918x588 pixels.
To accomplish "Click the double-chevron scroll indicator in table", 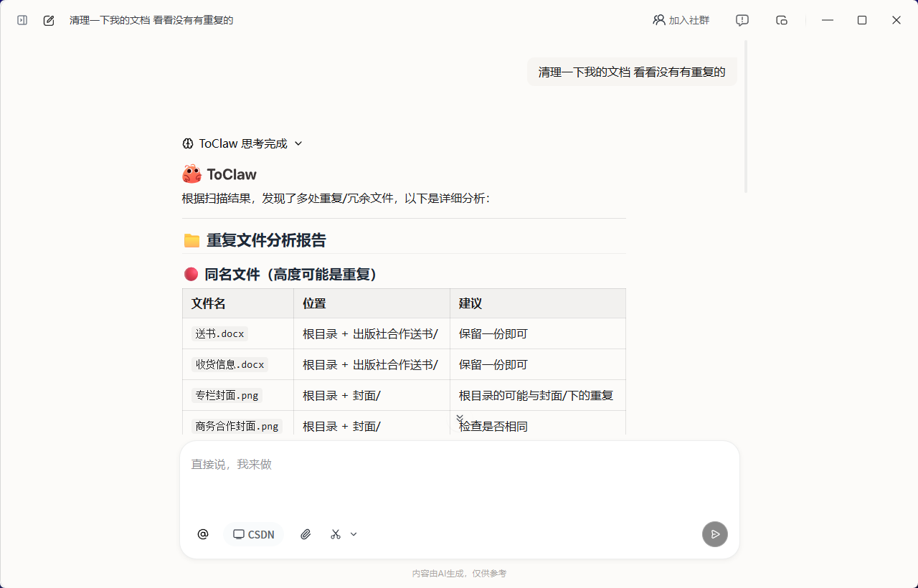I will [x=460, y=418].
